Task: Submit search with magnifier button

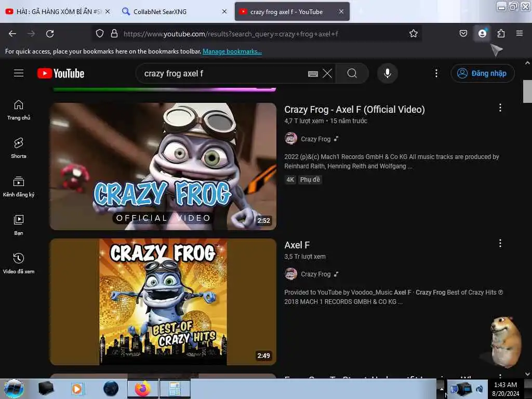Action: click(x=352, y=73)
